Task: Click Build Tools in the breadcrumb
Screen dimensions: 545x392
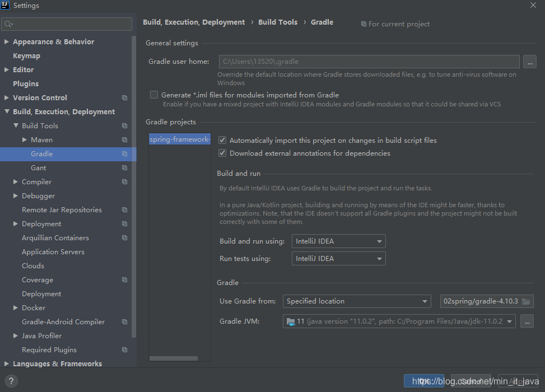Action: [278, 22]
